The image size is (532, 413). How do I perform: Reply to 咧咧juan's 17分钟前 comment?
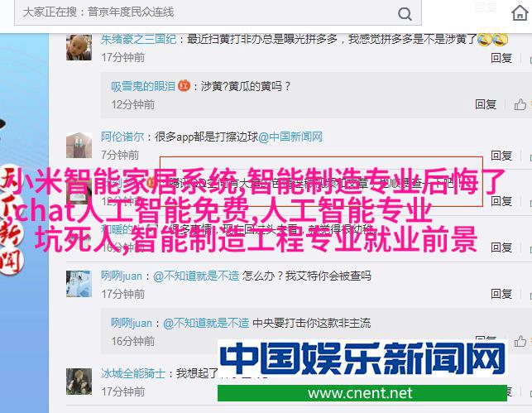501,294
